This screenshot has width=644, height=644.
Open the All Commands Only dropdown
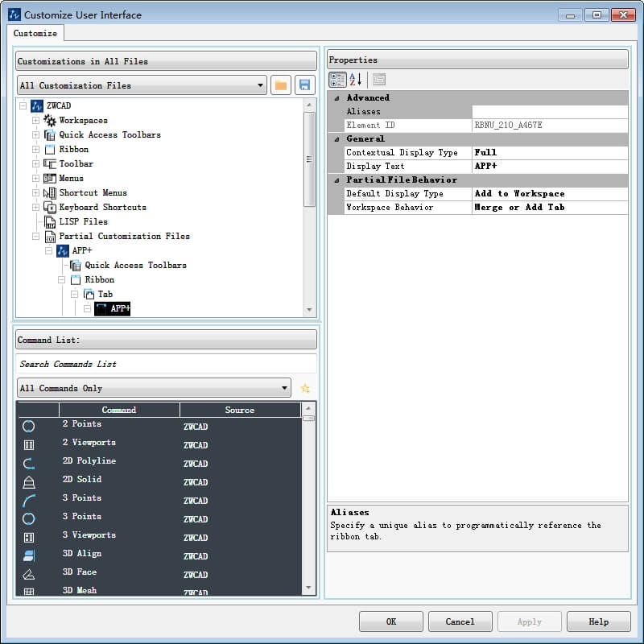click(154, 388)
